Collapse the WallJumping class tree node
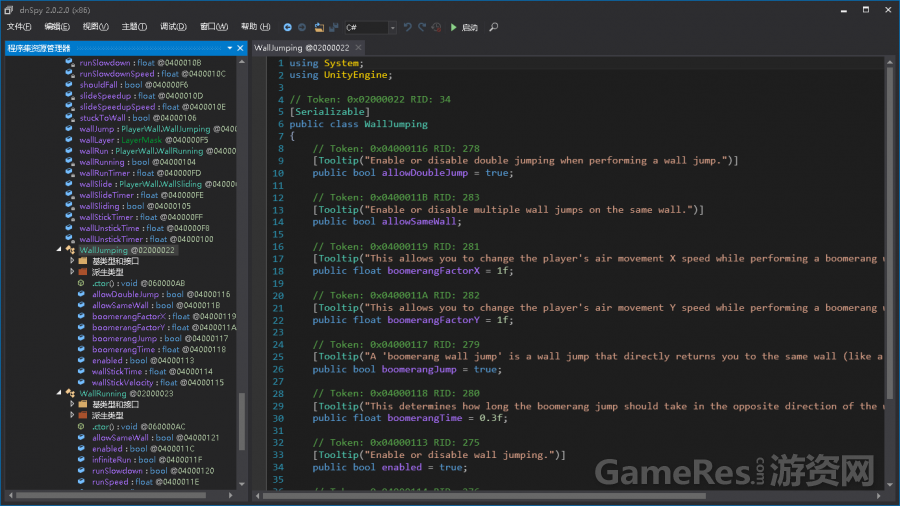 point(59,250)
